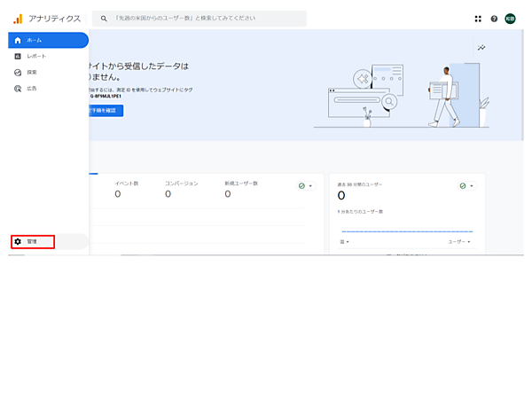Open the Google apps grid
Viewport: 532px width, 399px height.
point(478,19)
